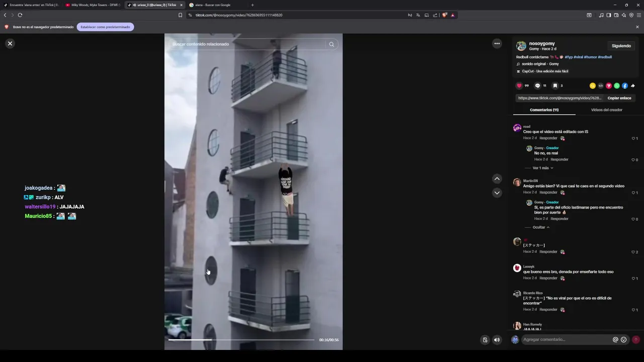Viewport: 644px width, 362px height.
Task: Click the #redbull hashtag
Action: (x=605, y=57)
